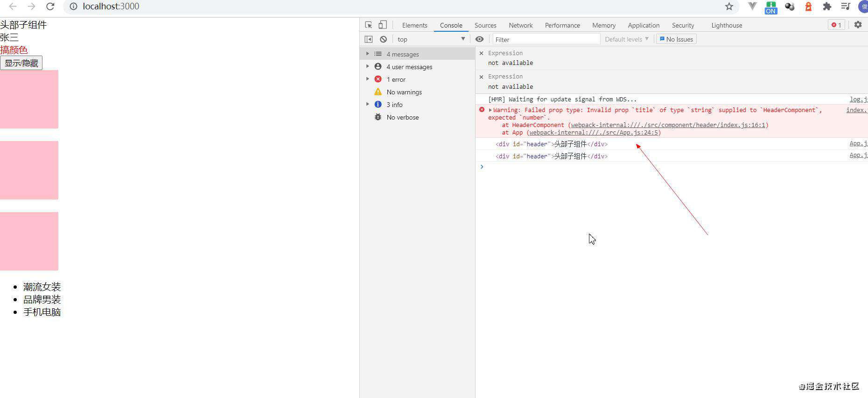Click the site info icon in address bar

[x=73, y=7]
